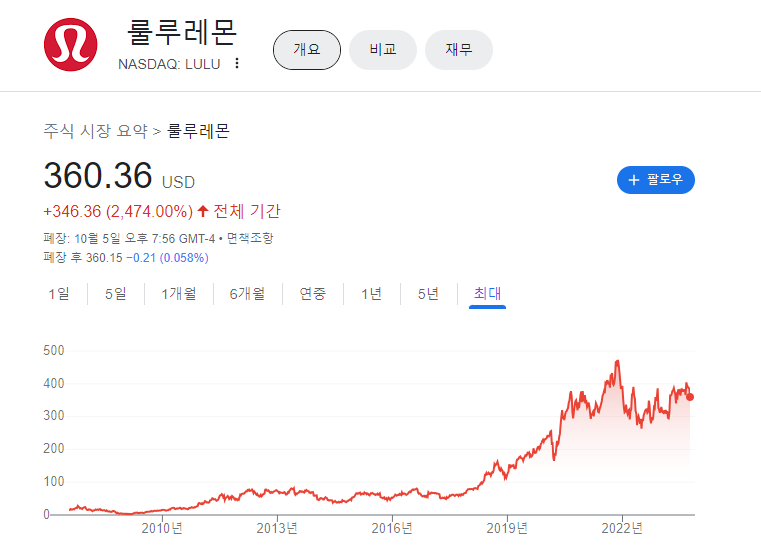
Task: Click the 2013년 x-axis label
Action: pyautogui.click(x=277, y=528)
